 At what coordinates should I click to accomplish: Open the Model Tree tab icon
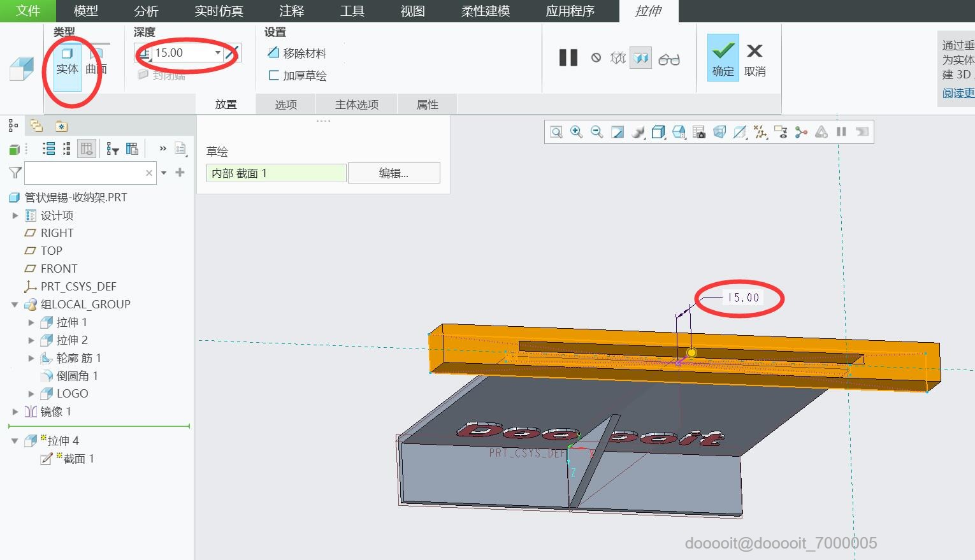[13, 126]
